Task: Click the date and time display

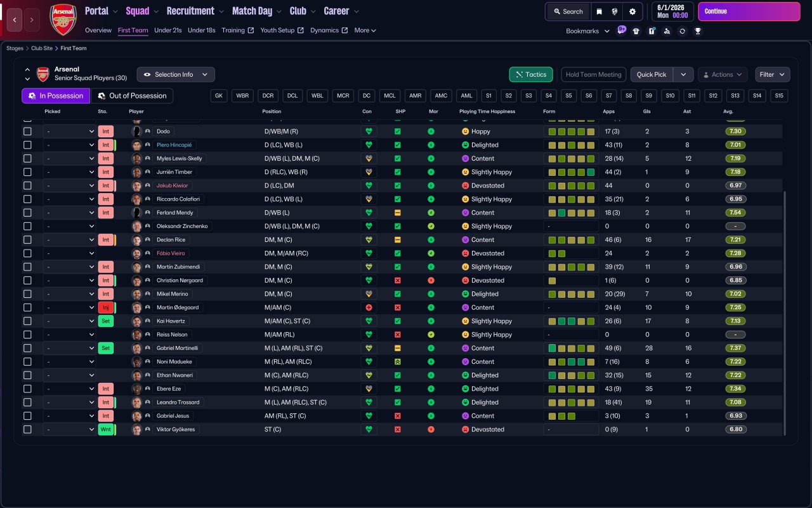Action: coord(672,11)
